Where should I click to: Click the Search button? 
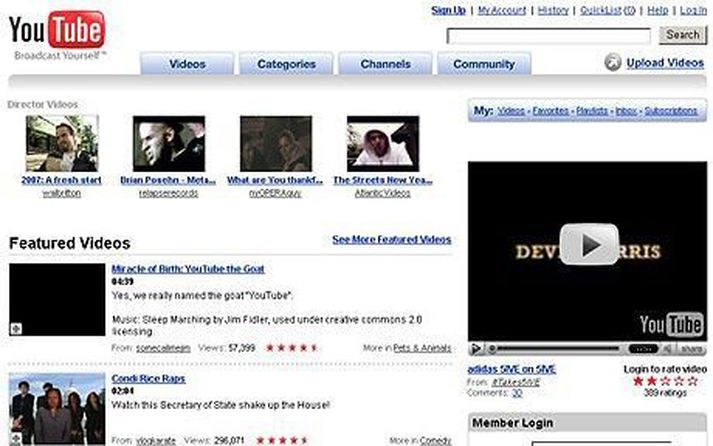pyautogui.click(x=683, y=35)
